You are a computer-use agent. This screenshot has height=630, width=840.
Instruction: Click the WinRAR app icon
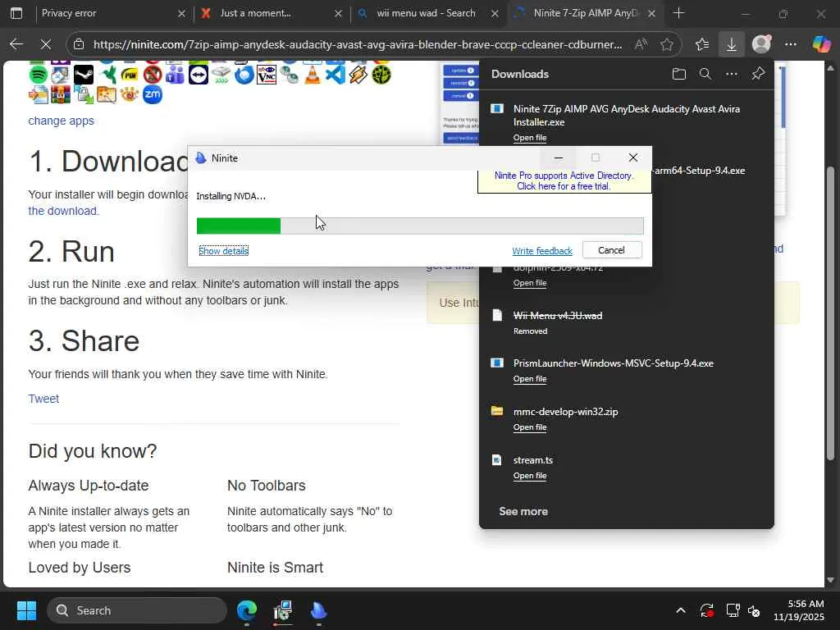(x=61, y=95)
